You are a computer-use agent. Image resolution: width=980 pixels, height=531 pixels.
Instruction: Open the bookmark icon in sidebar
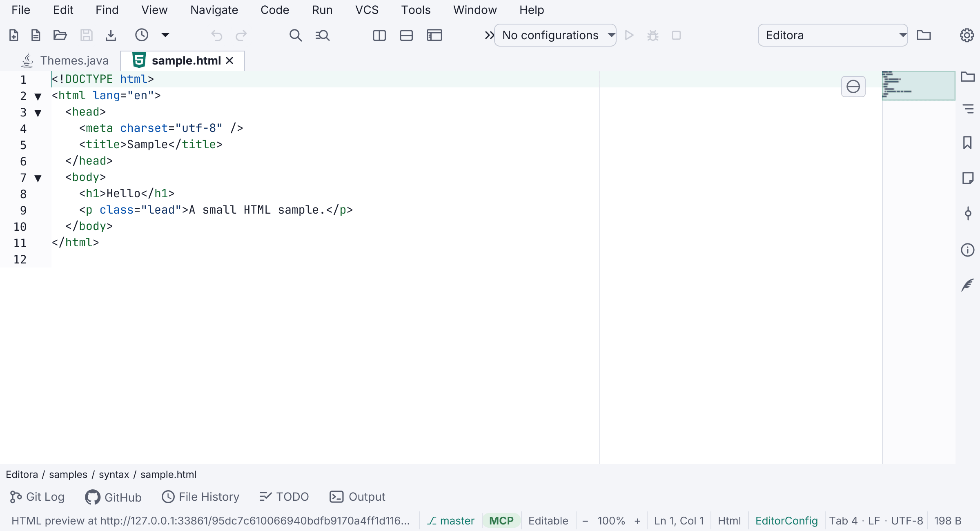(967, 143)
